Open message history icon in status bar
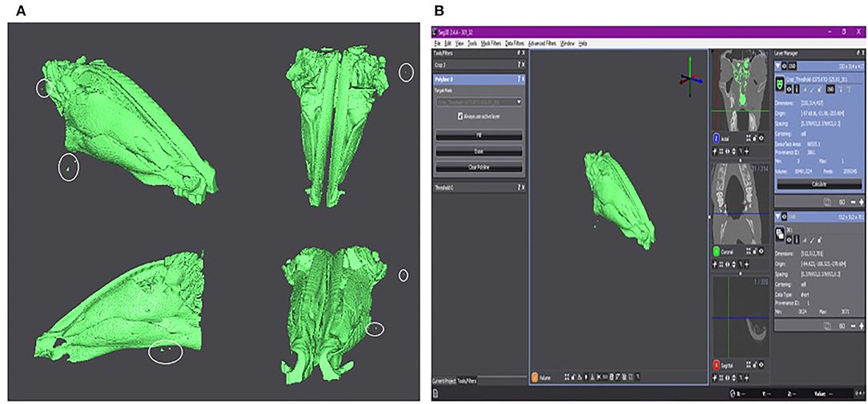The image size is (868, 404). [x=436, y=394]
